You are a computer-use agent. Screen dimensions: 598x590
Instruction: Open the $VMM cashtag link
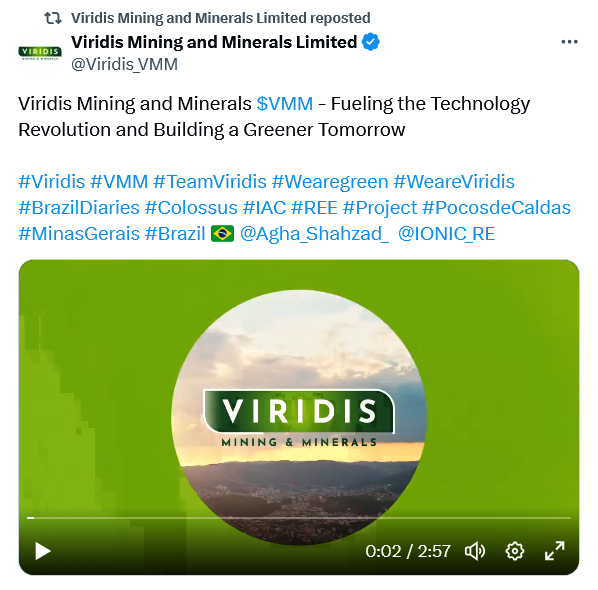coord(285,104)
